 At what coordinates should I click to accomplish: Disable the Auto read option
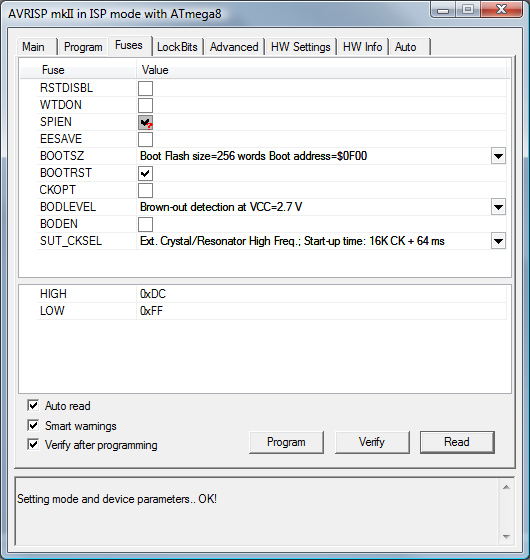click(33, 405)
